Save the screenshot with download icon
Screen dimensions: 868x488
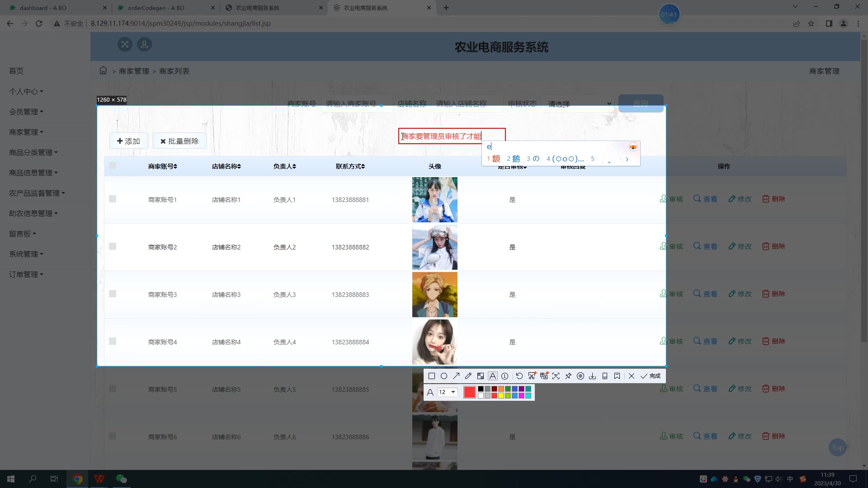coord(593,376)
